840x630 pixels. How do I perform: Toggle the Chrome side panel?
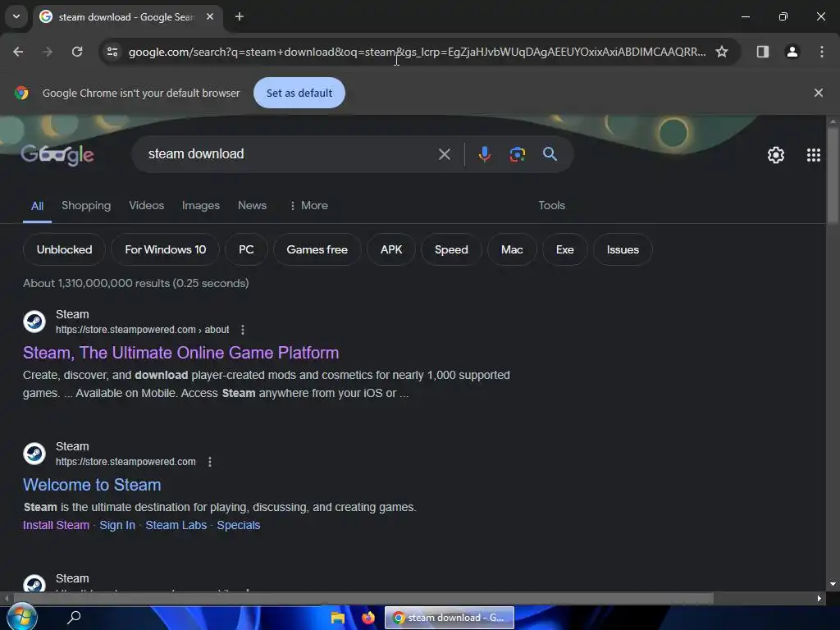pyautogui.click(x=763, y=52)
